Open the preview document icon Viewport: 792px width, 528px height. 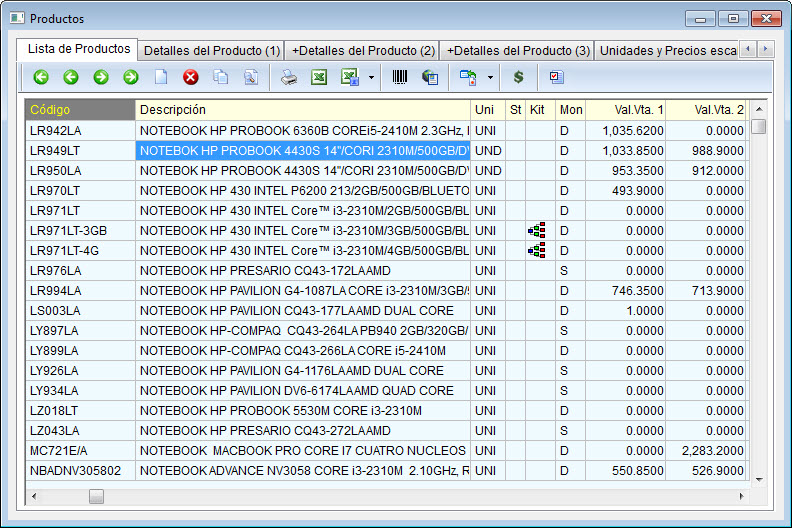pyautogui.click(x=250, y=77)
